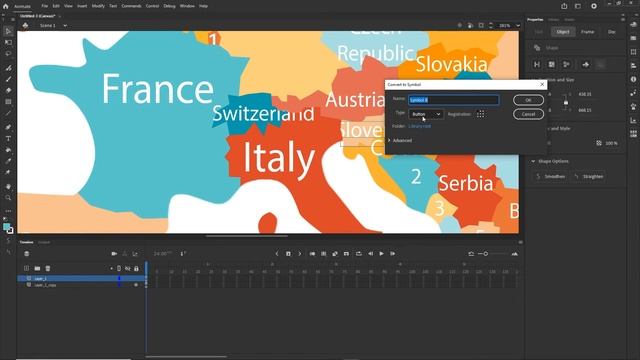Toggle show or hide all layers
This screenshot has height=360, width=640.
(128, 269)
